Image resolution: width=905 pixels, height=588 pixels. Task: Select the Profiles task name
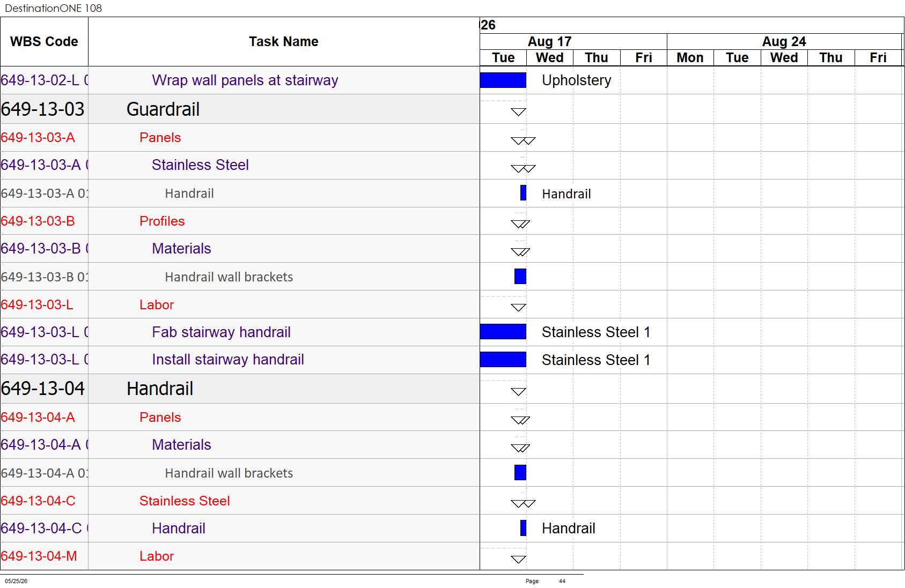[162, 221]
